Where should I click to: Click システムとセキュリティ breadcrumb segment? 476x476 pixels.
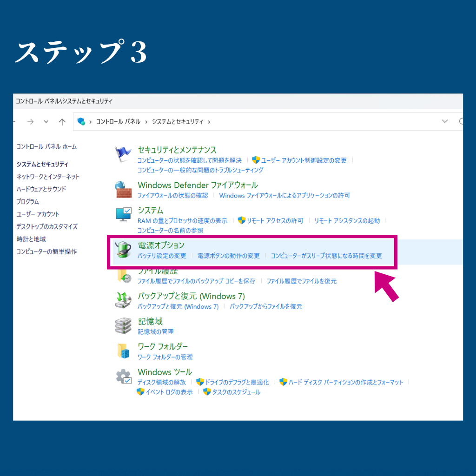[x=178, y=122]
